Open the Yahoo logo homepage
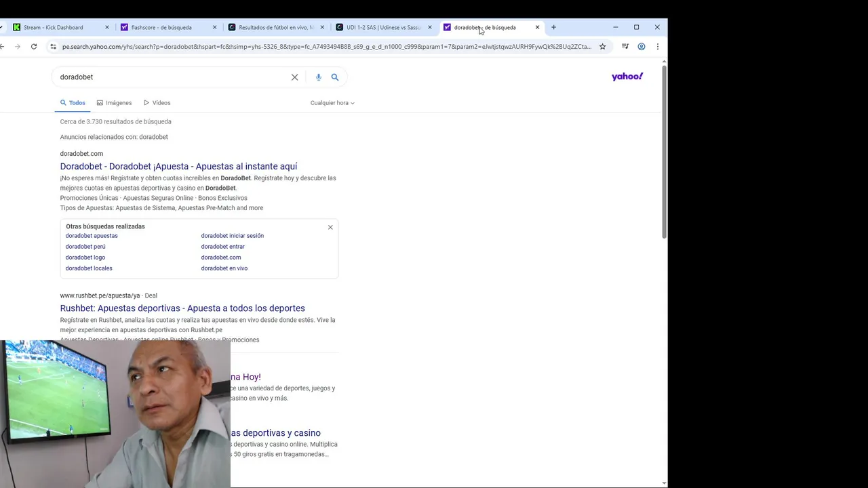This screenshot has height=488, width=868. click(x=627, y=77)
